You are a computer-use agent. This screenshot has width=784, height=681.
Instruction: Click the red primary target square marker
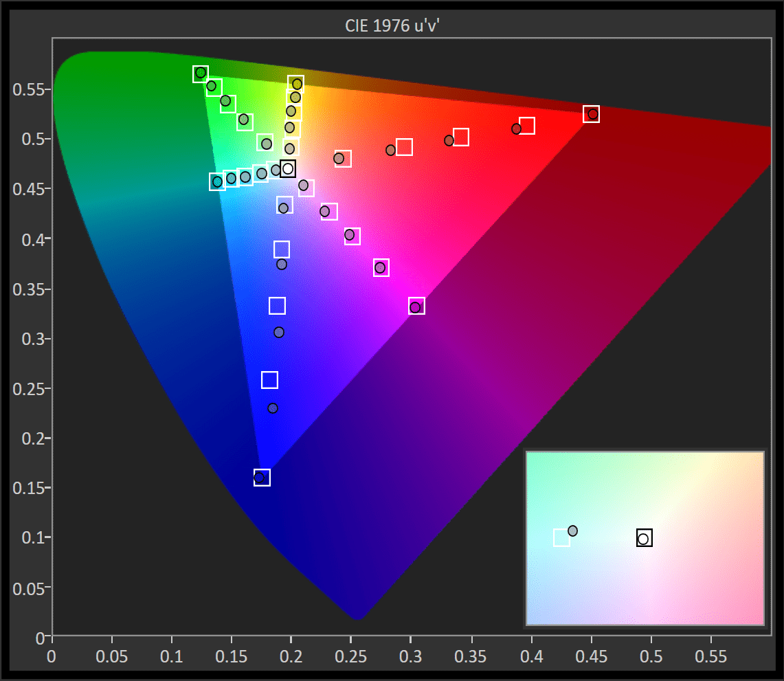[592, 114]
